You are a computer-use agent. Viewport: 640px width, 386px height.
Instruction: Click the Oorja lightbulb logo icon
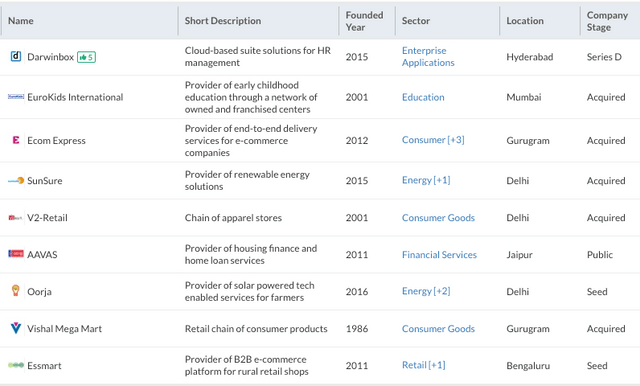pos(16,291)
